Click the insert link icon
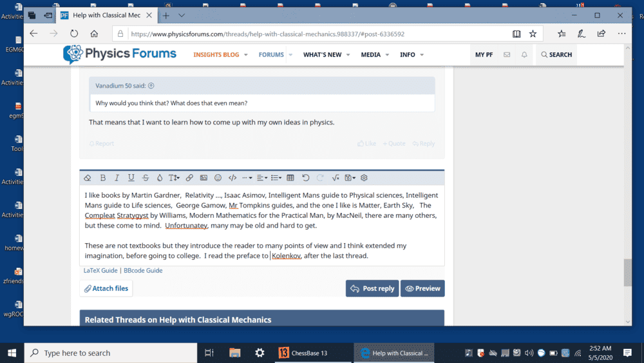The height and width of the screenshot is (363, 644). (189, 178)
